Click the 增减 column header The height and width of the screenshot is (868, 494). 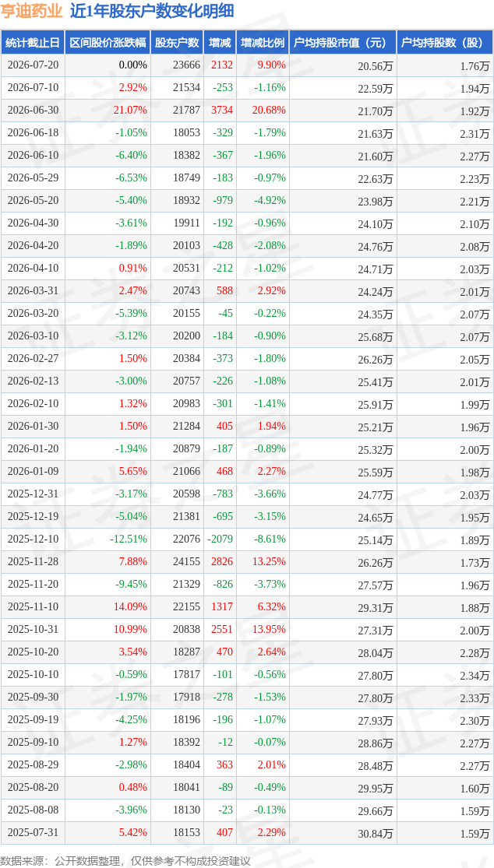point(220,43)
